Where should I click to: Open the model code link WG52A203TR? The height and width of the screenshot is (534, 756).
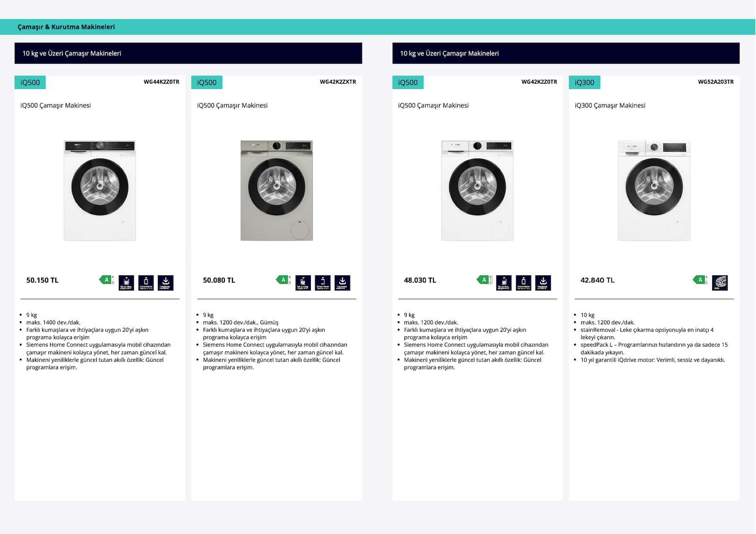[716, 82]
